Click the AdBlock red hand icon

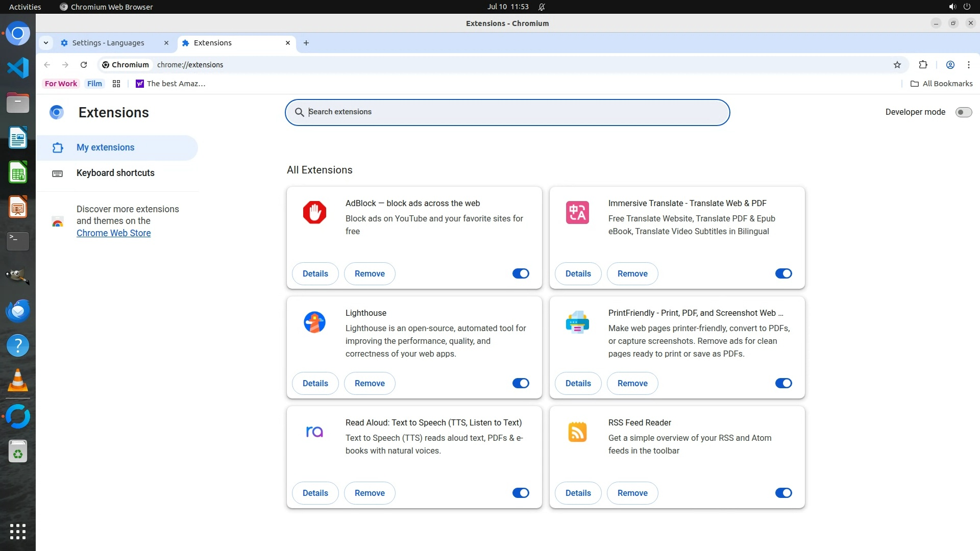tap(314, 212)
